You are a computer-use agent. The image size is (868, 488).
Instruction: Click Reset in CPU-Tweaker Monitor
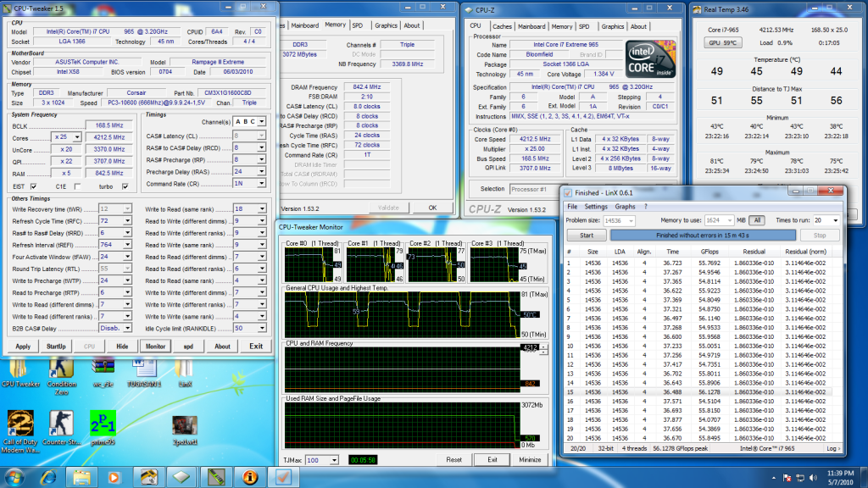(x=453, y=460)
